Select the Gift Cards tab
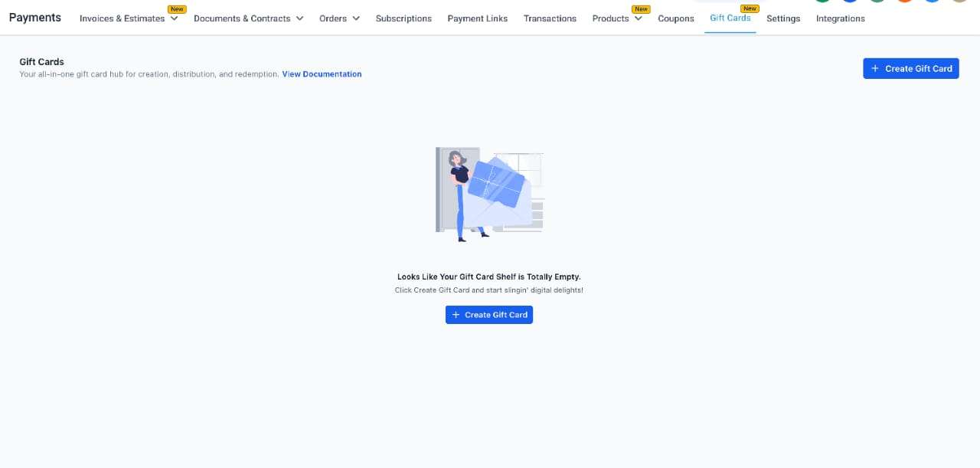Screen dimensions: 980x468 (730, 18)
